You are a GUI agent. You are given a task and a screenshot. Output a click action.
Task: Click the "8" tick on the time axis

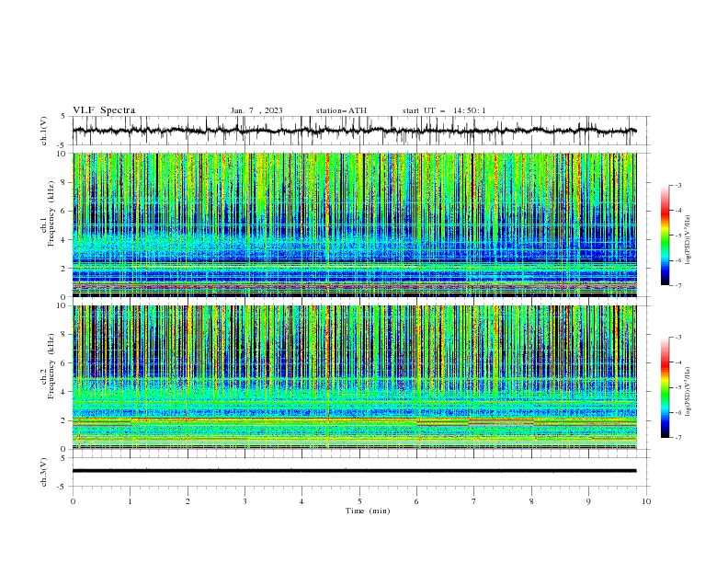(x=531, y=501)
